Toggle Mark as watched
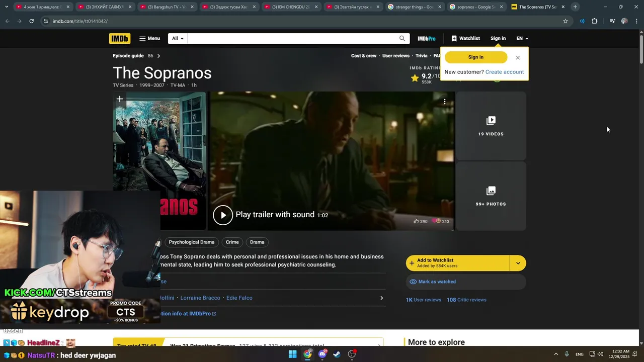Viewport: 644px width, 362px height. 466,282
